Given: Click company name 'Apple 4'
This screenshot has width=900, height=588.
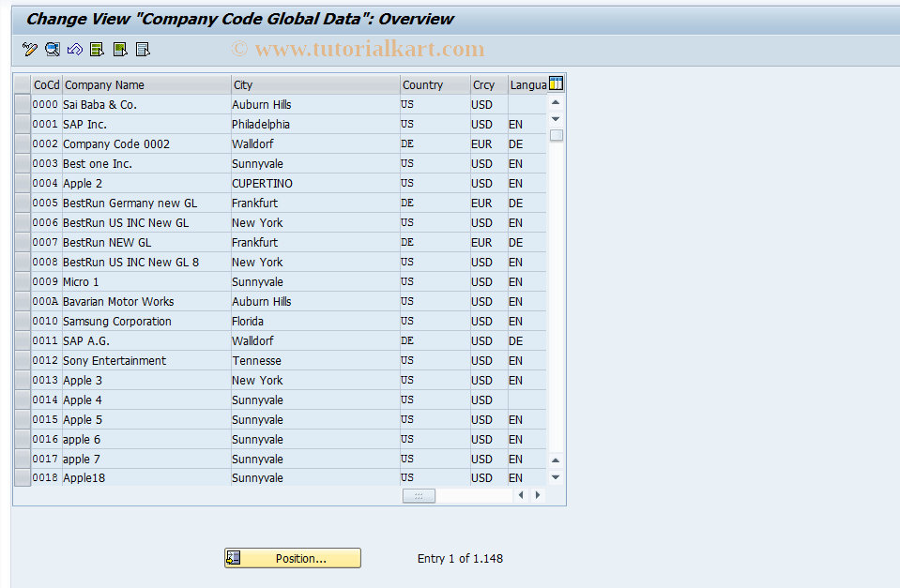Looking at the screenshot, I should click(82, 400).
